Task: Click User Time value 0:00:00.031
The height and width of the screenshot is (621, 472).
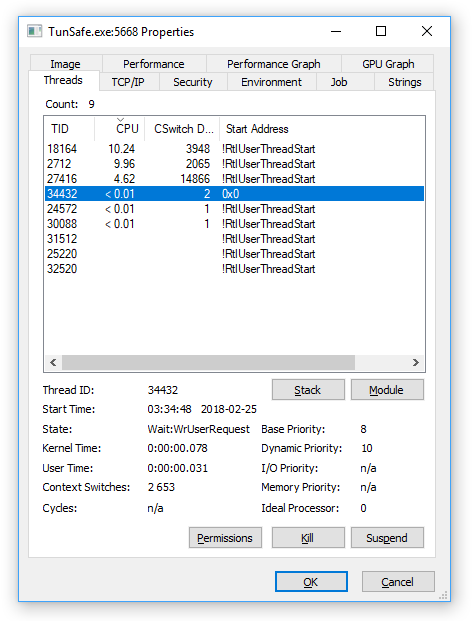Action: pyautogui.click(x=177, y=468)
